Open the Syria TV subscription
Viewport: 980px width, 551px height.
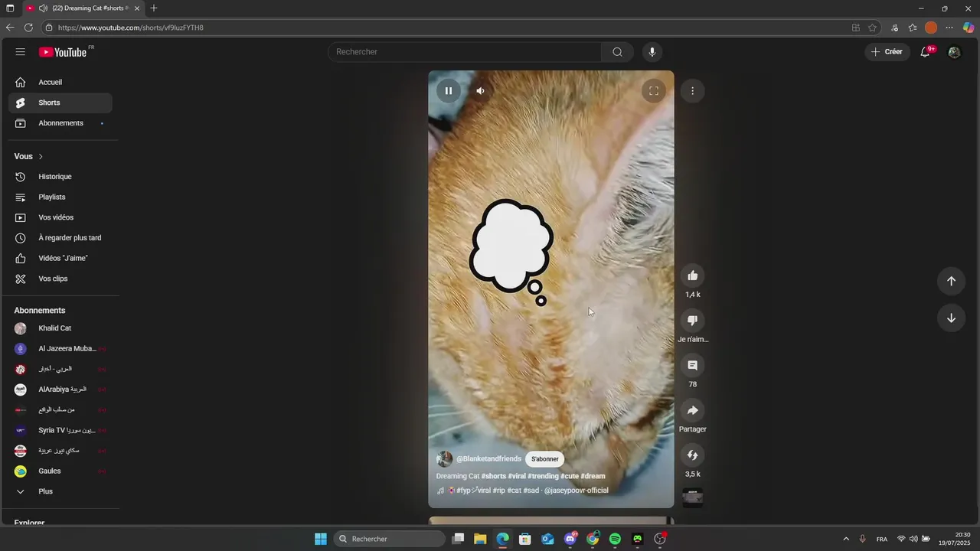60,430
